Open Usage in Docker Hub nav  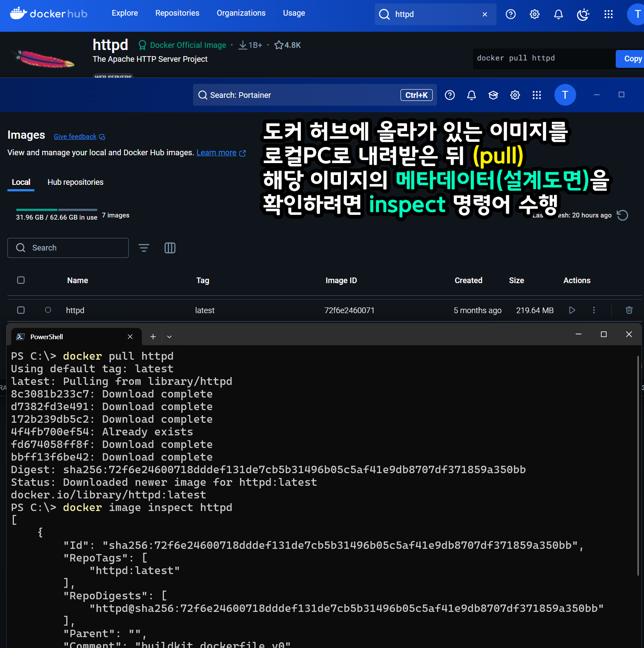pos(294,13)
